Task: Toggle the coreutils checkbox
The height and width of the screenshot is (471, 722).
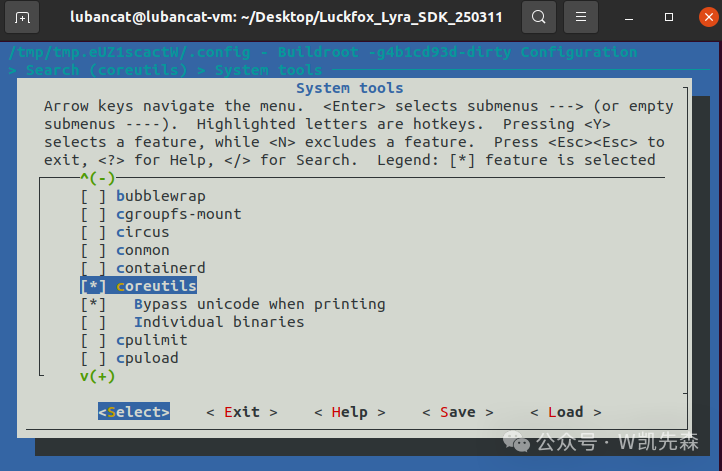Action: pyautogui.click(x=93, y=286)
